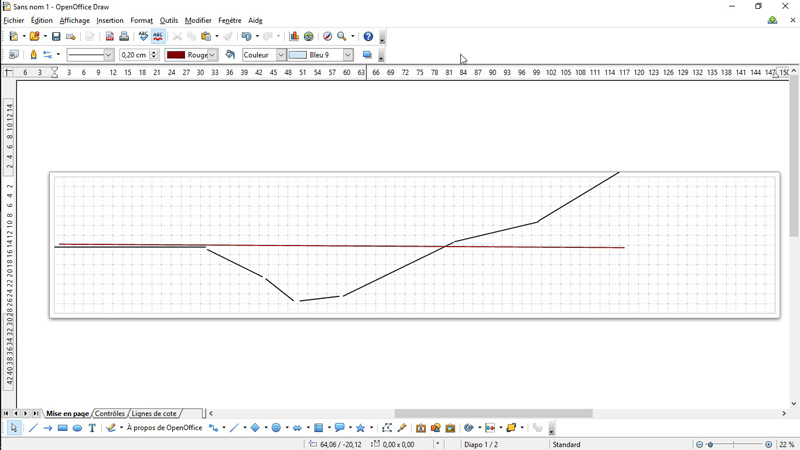Image resolution: width=800 pixels, height=450 pixels.
Task: Expand the fill color Bleu 9 dropdown
Action: [348, 55]
